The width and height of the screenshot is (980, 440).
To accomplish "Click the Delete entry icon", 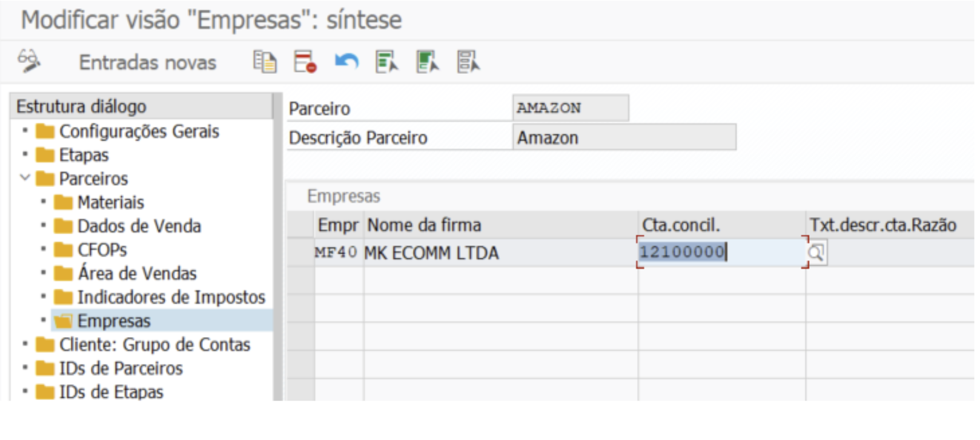I will click(x=305, y=62).
